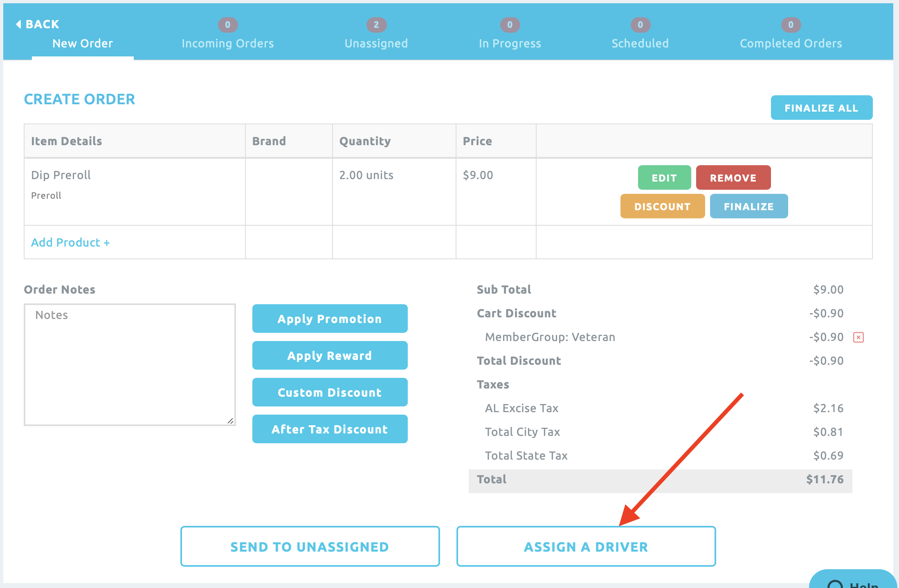Assign a Driver to this order

click(x=586, y=546)
